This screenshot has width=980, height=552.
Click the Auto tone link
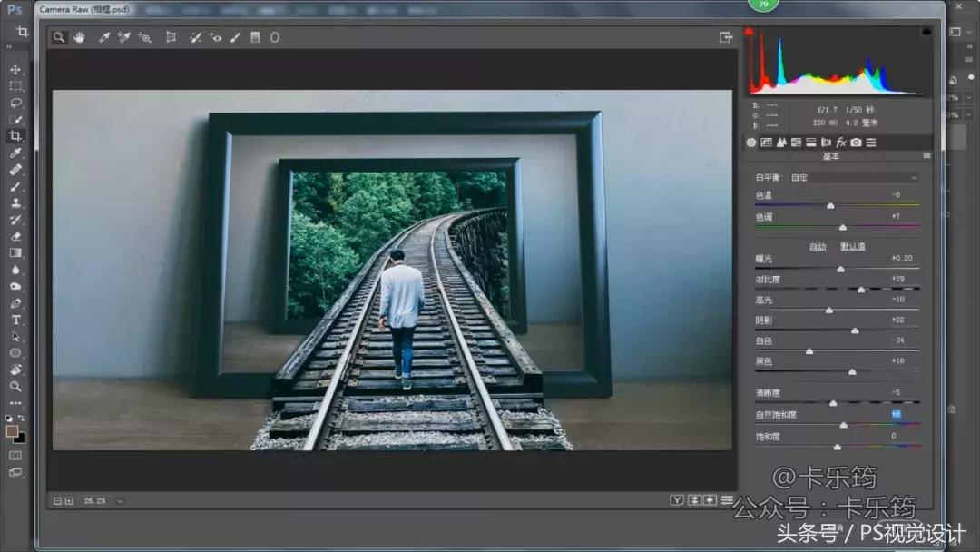click(x=818, y=246)
